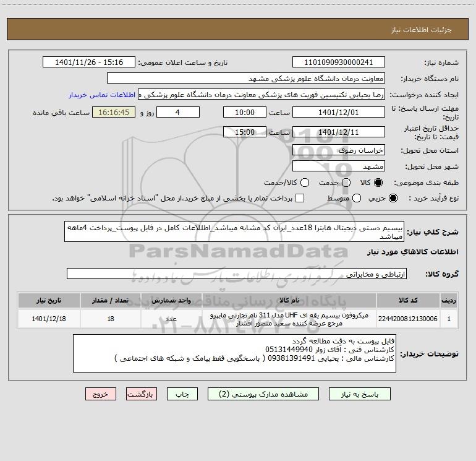Click the تعداد / مقدار column header
The image size is (476, 461).
pyautogui.click(x=111, y=300)
